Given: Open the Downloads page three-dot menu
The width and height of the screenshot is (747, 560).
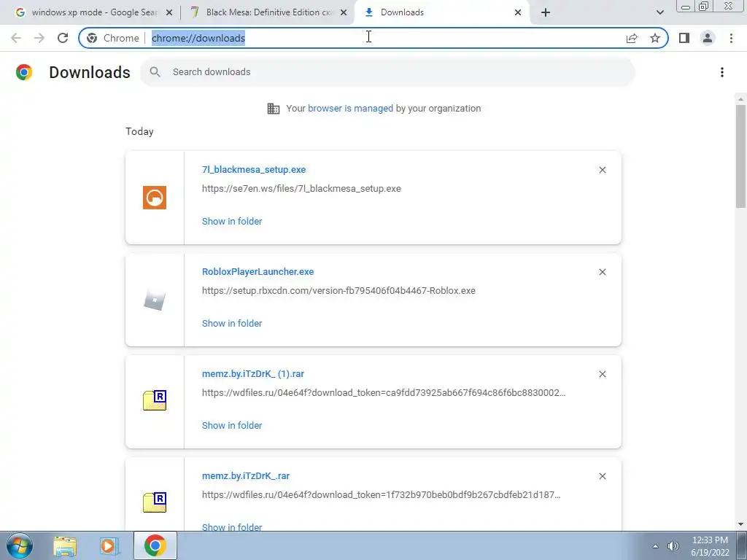Looking at the screenshot, I should pyautogui.click(x=722, y=72).
